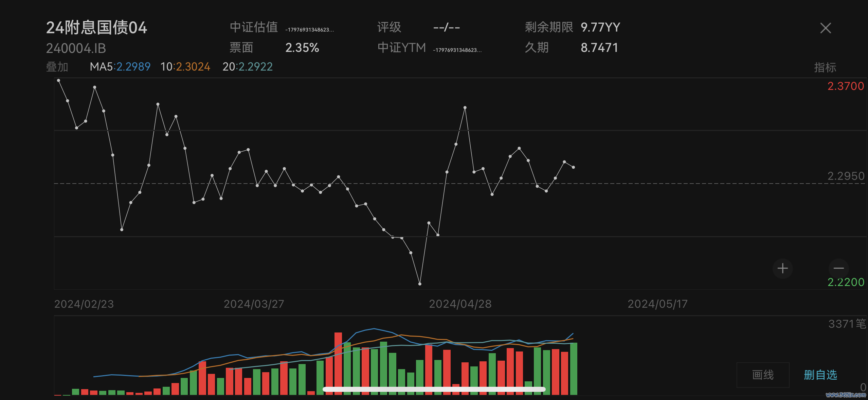
Task: Open the 指标 indicator menu
Action: click(825, 68)
